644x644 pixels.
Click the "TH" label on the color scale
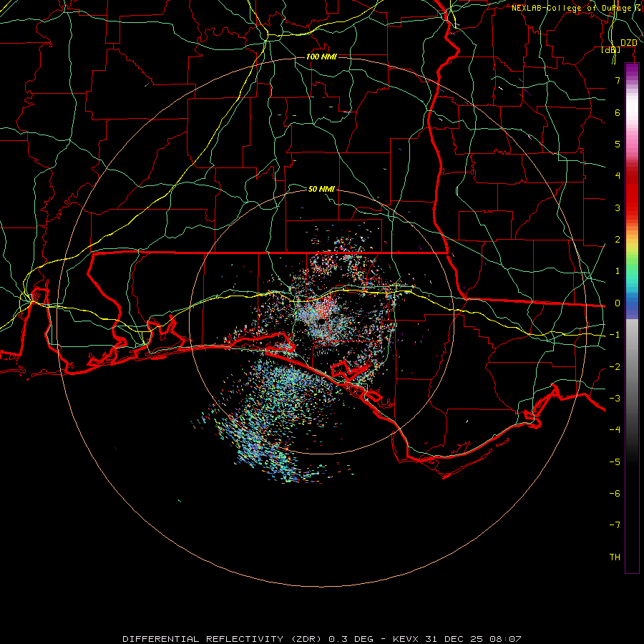(615, 557)
